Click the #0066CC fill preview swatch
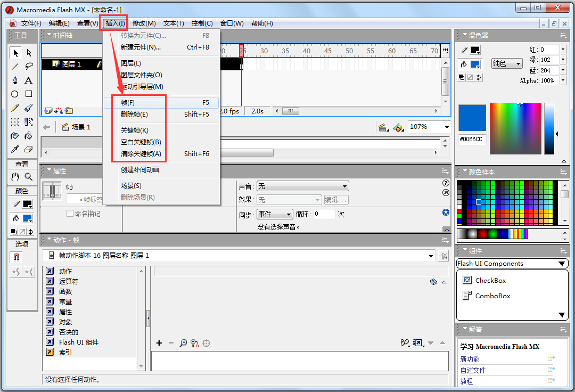 pyautogui.click(x=472, y=118)
